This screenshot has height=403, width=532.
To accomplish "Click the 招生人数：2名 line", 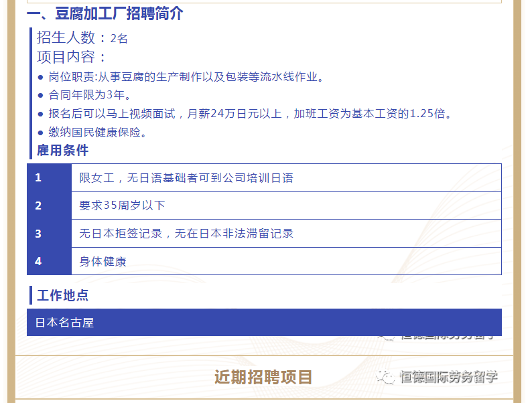I will click(x=82, y=37).
